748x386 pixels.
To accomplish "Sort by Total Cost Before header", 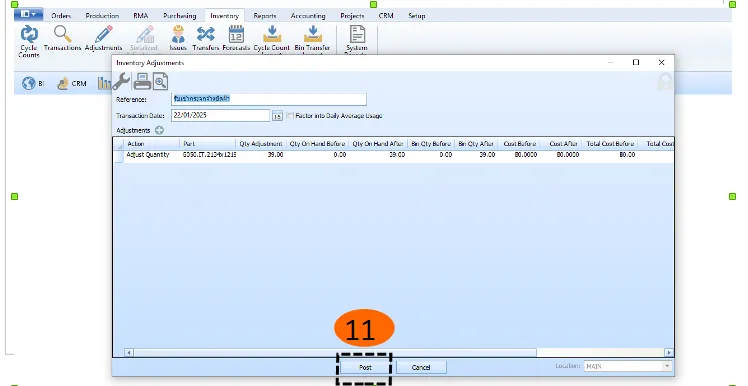I will [x=610, y=144].
